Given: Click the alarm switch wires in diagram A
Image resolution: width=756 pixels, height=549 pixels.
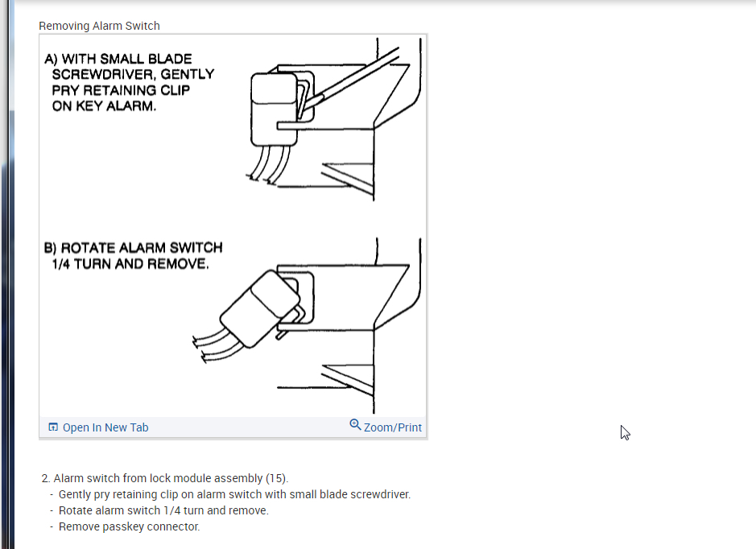Looking at the screenshot, I should coord(269,165).
